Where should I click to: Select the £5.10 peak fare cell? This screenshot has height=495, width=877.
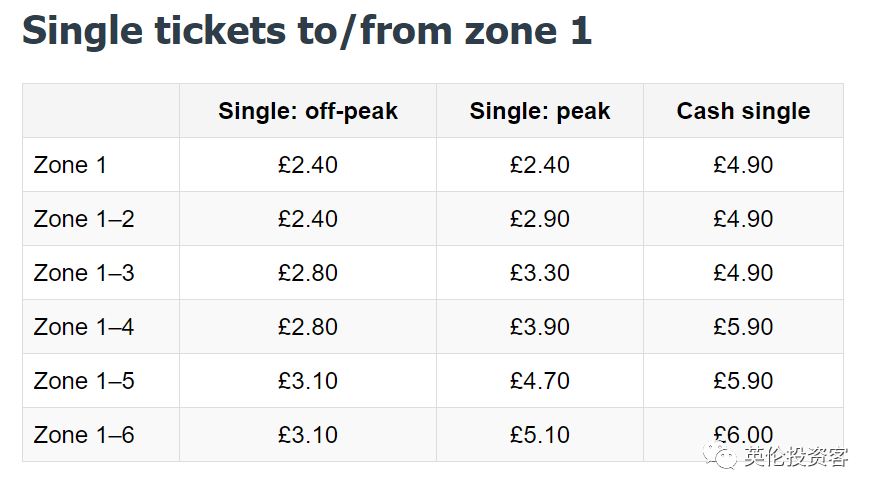[540, 435]
